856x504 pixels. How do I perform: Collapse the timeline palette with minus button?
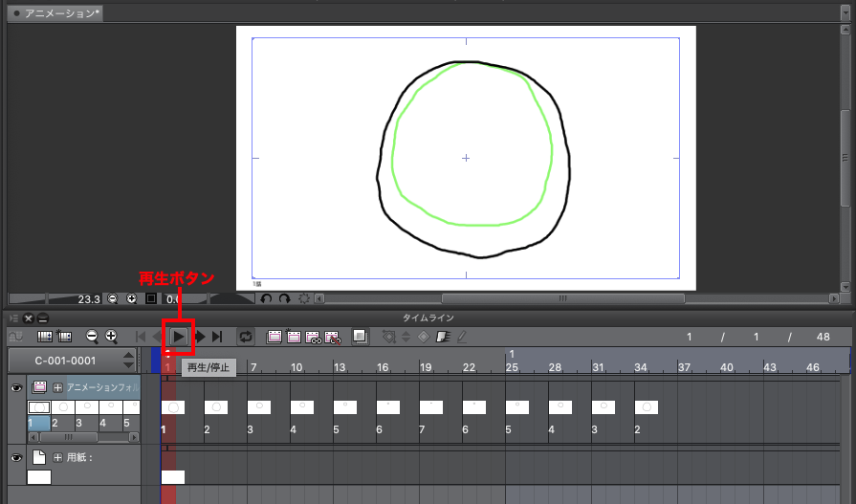pos(43,318)
